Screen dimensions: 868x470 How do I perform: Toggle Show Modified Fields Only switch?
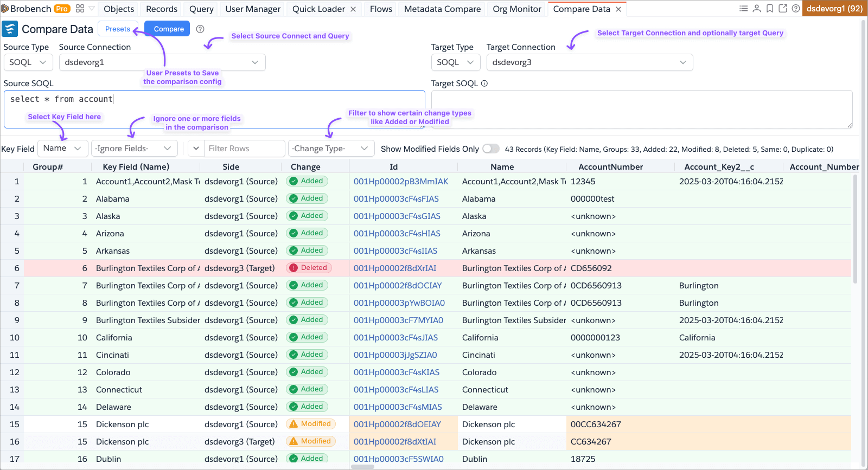490,149
